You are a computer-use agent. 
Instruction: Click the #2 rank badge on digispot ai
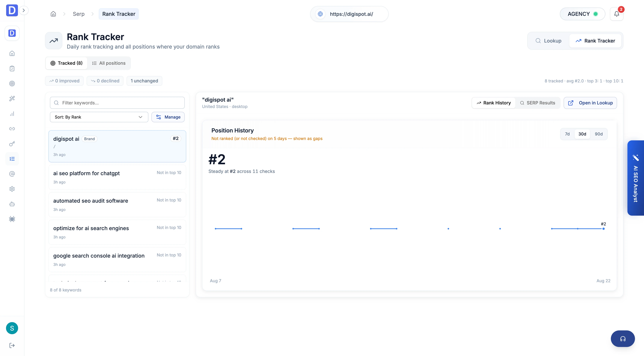(x=176, y=138)
